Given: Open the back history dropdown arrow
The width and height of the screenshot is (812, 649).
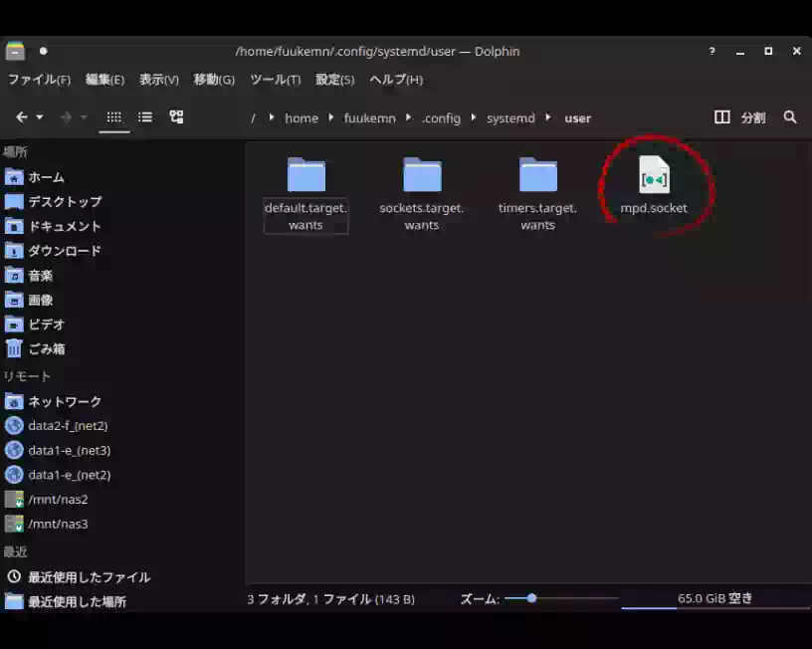Looking at the screenshot, I should pyautogui.click(x=40, y=117).
